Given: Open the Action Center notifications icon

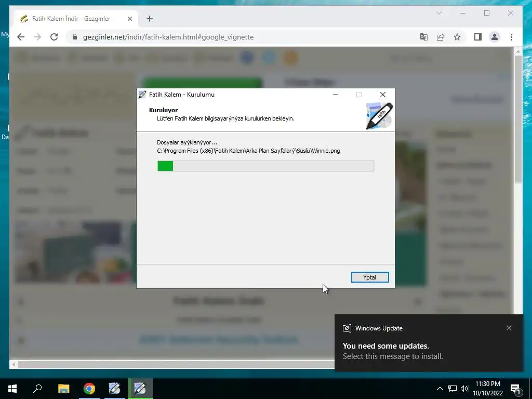Looking at the screenshot, I should tap(515, 389).
